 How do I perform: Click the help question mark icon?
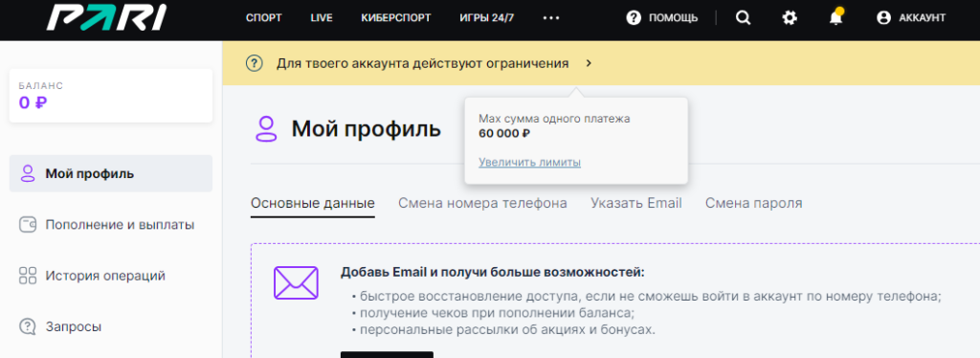[x=634, y=18]
